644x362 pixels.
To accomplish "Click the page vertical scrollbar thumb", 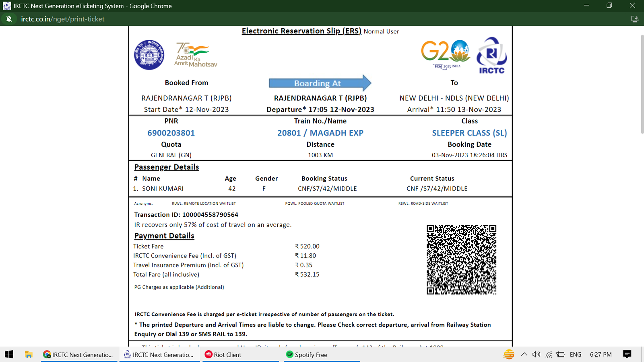I will [x=642, y=84].
